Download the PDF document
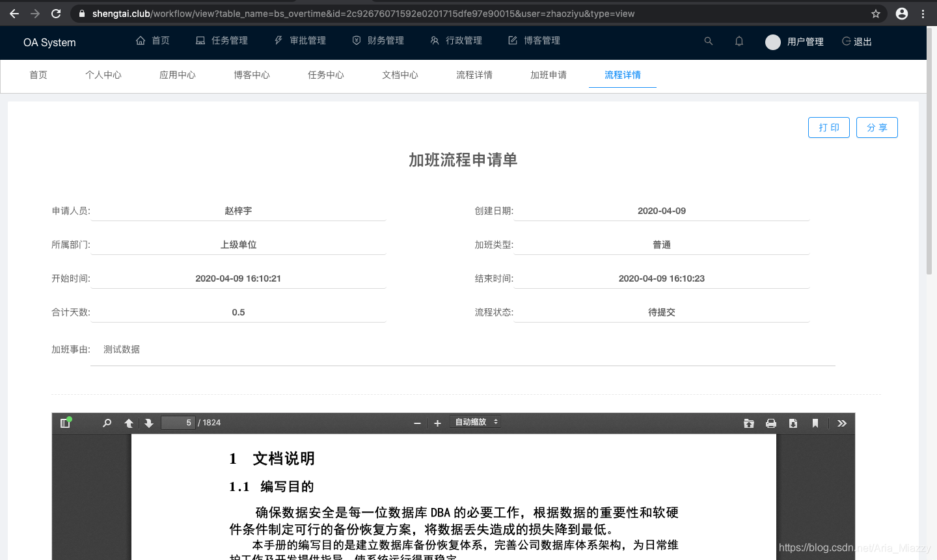This screenshot has width=937, height=560. coord(793,423)
